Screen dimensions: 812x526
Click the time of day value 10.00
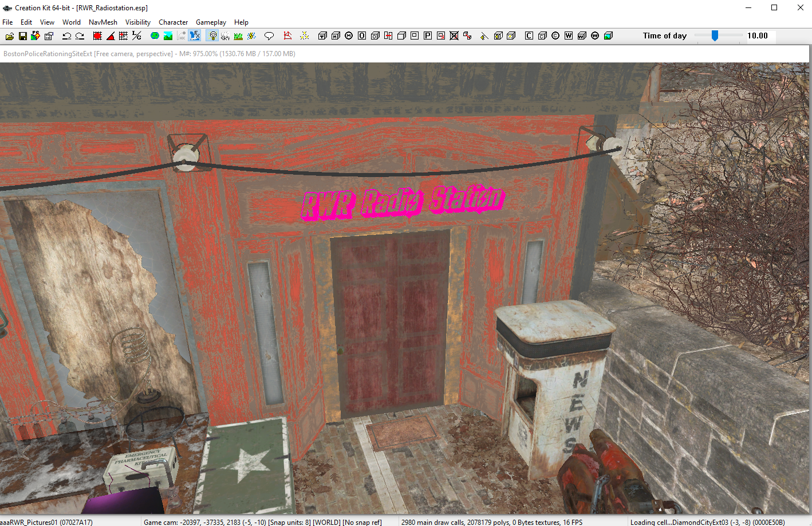(x=758, y=36)
